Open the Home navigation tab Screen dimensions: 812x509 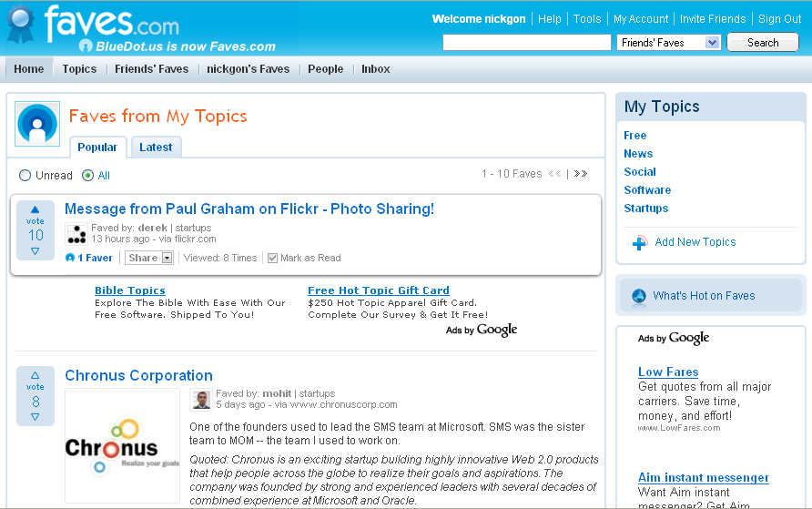pyautogui.click(x=29, y=69)
